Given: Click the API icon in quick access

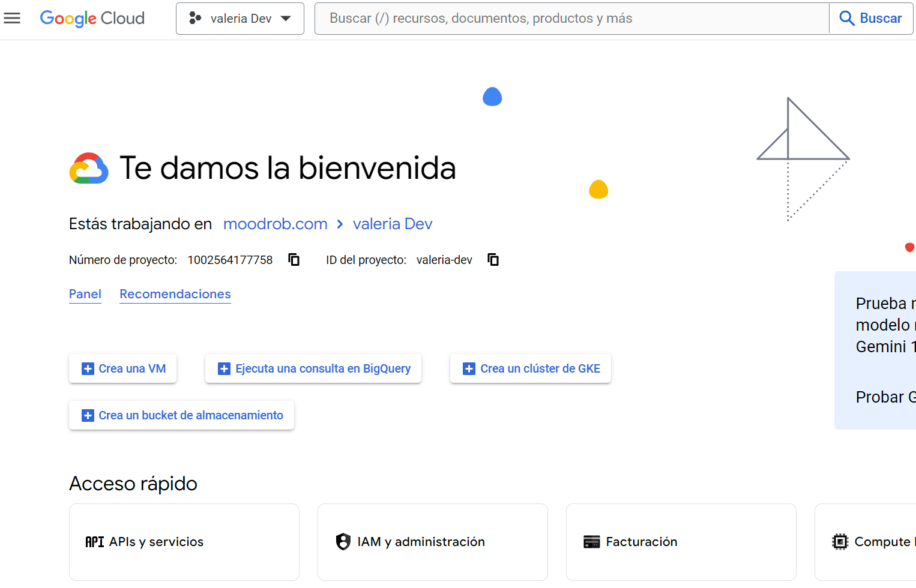Looking at the screenshot, I should [x=95, y=542].
